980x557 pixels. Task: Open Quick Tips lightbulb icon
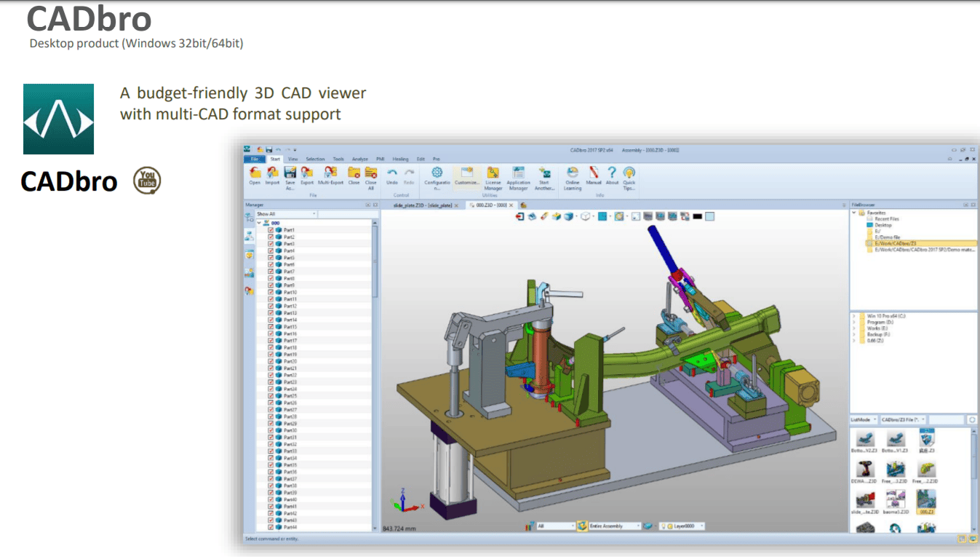point(629,173)
